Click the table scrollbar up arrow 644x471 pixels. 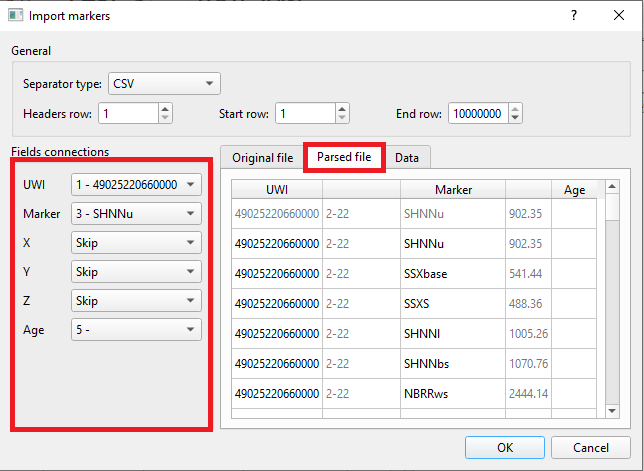[612, 187]
